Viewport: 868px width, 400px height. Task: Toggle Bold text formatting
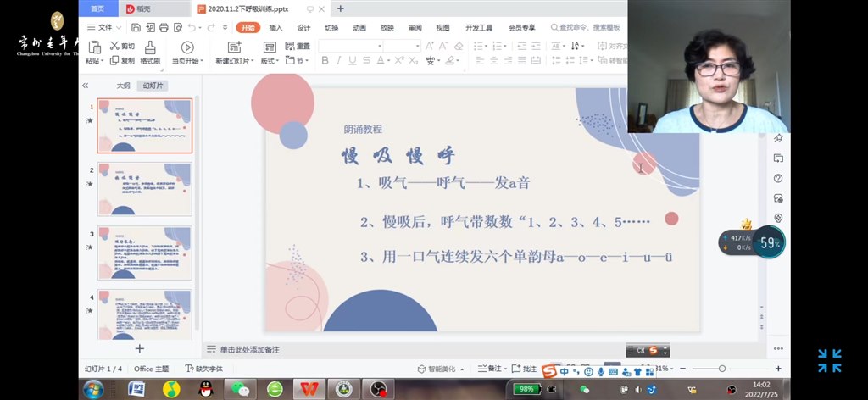[325, 60]
